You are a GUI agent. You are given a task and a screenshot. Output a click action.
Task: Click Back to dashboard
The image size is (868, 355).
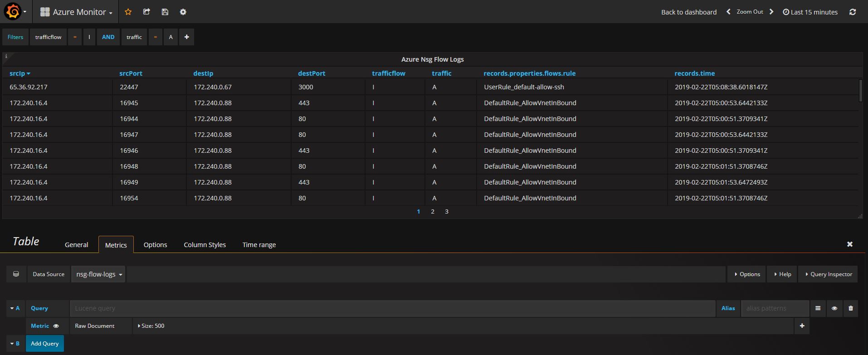tap(689, 12)
